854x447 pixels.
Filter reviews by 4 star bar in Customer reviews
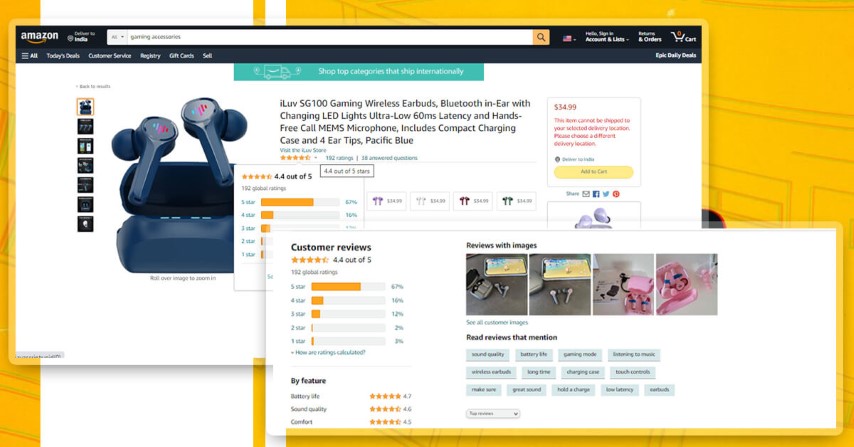[x=348, y=300]
